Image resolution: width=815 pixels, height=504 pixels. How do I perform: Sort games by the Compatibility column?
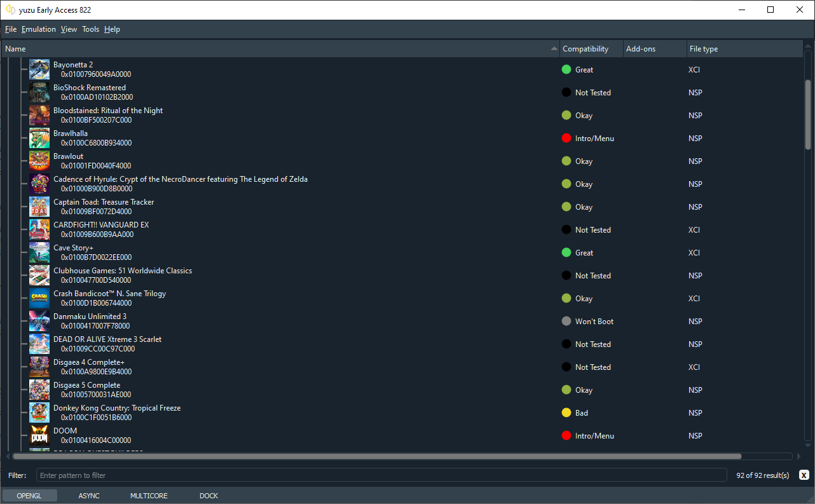tap(591, 49)
